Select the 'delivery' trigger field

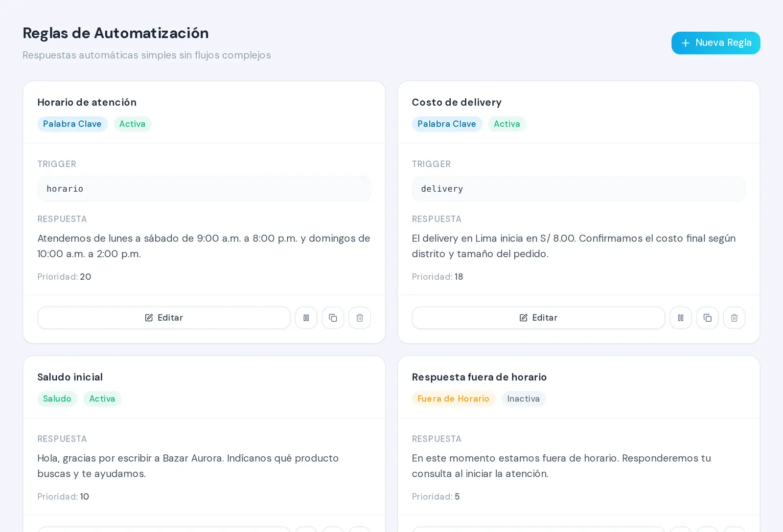[578, 189]
